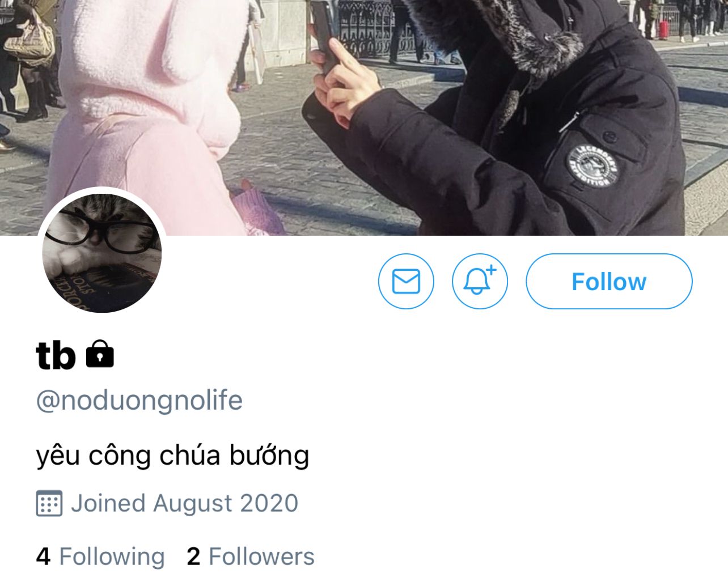Viewport: 728px width, 587px height.
Task: Select the display name tb
Action: coord(56,355)
